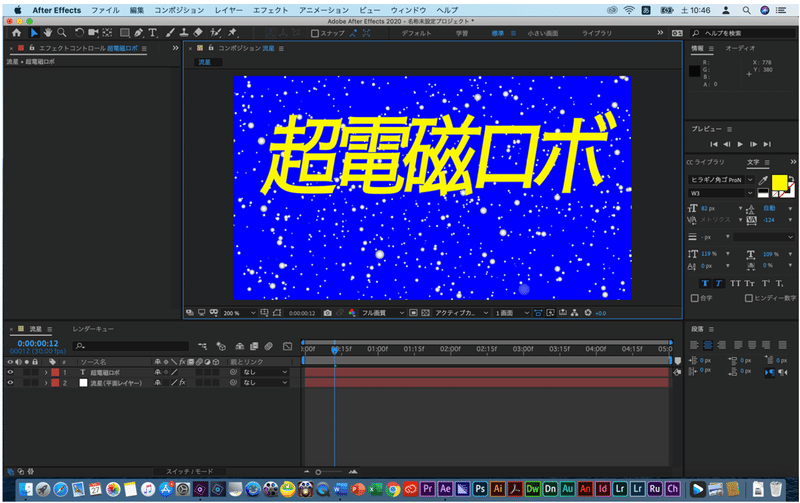Screen dimensions: 800x503
Task: Click the ヘルプを検索 search field
Action: point(743,33)
